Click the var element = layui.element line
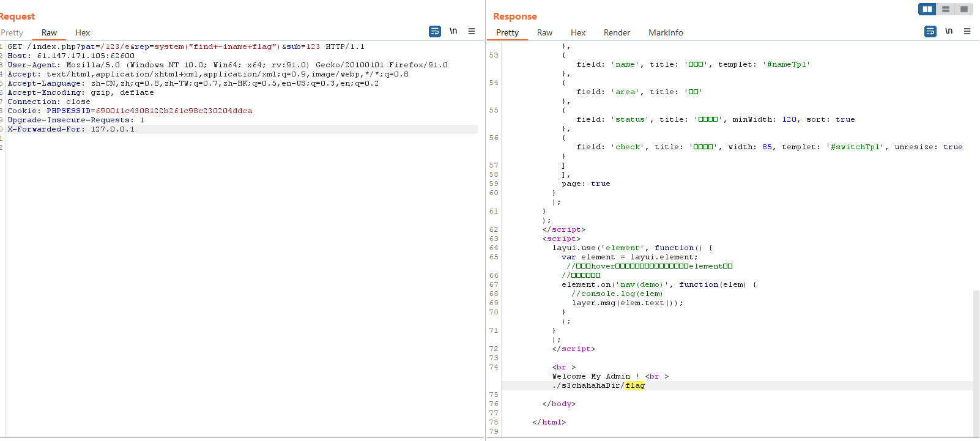This screenshot has height=441, width=980. [630, 257]
